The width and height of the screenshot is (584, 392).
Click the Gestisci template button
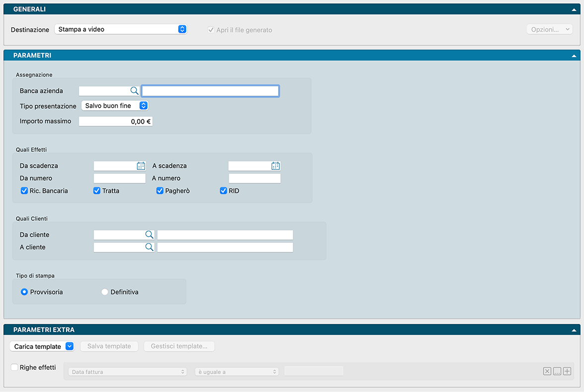pyautogui.click(x=179, y=346)
